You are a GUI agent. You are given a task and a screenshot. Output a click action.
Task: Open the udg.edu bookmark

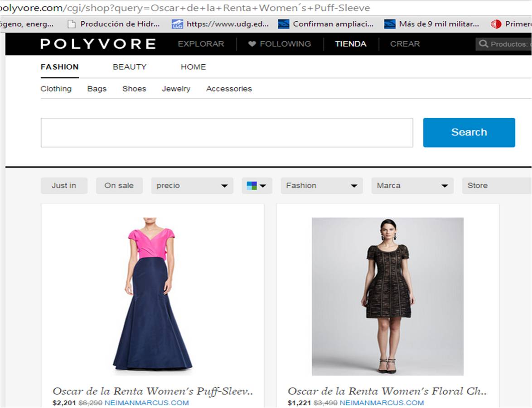220,24
